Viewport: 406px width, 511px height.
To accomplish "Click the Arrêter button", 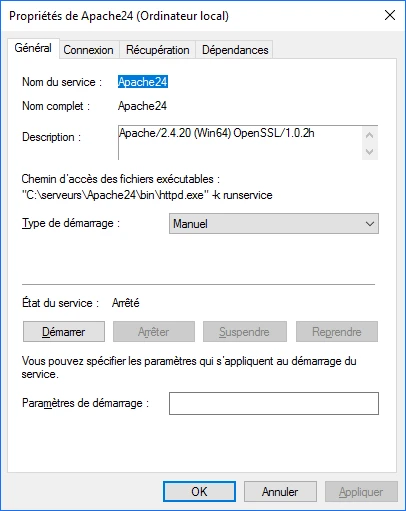I will tap(154, 332).
